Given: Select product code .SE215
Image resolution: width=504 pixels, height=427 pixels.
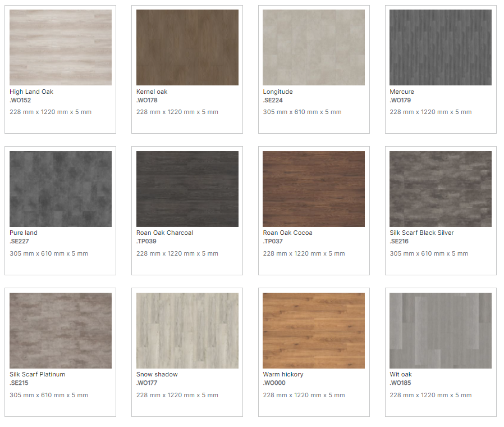Looking at the screenshot, I should tap(19, 383).
